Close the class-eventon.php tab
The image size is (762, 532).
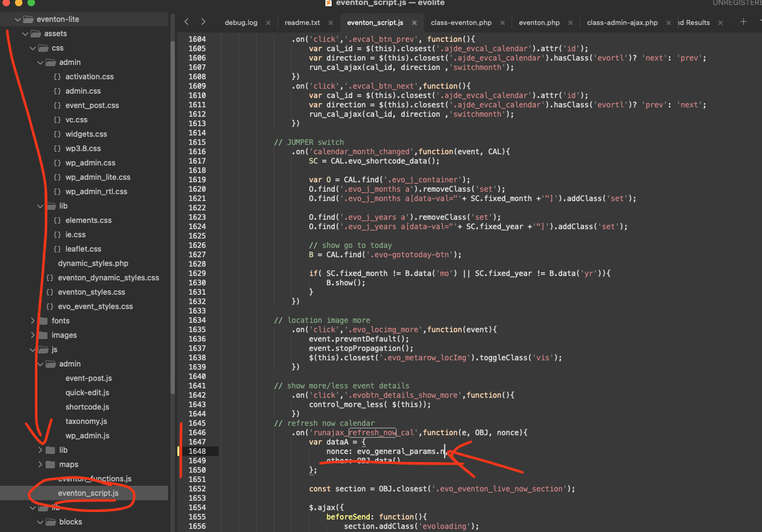coord(502,22)
